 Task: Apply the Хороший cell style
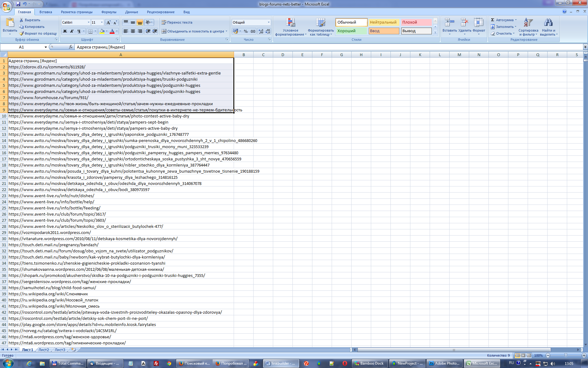[x=351, y=31]
